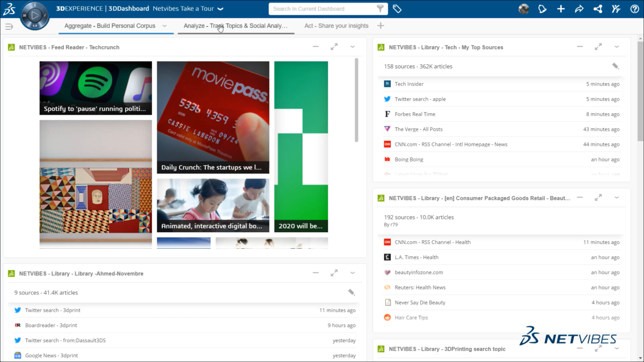Image resolution: width=644 pixels, height=362 pixels.
Task: Open the user profile avatar
Action: (x=524, y=9)
